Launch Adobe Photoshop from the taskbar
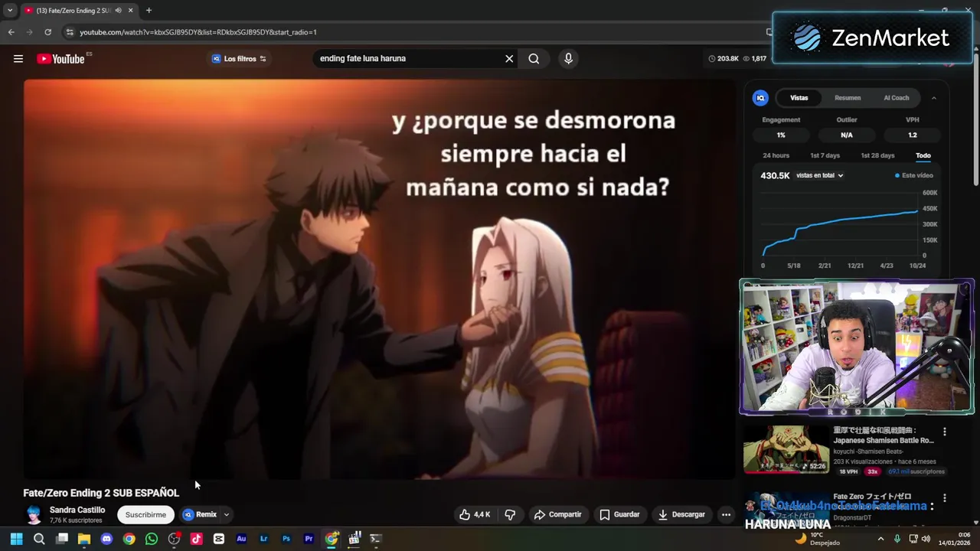 (286, 539)
